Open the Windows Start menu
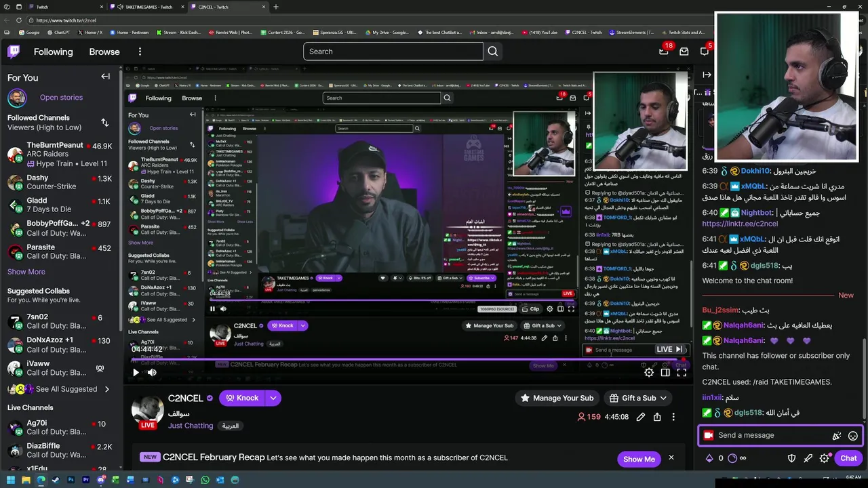Viewport: 868px width, 488px height. coord(10,480)
